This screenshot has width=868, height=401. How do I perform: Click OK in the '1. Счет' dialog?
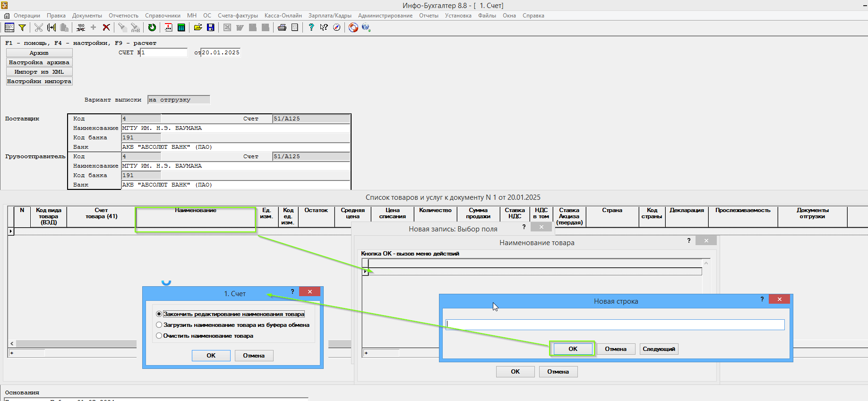coord(211,356)
